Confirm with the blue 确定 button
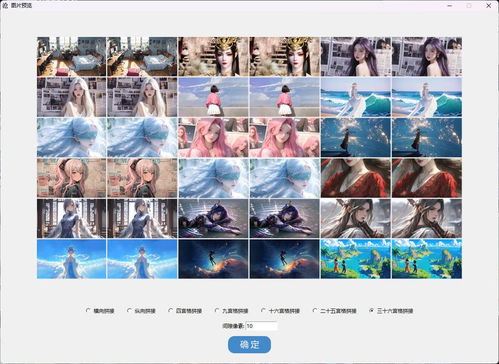Image resolution: width=499 pixels, height=364 pixels. point(249,345)
